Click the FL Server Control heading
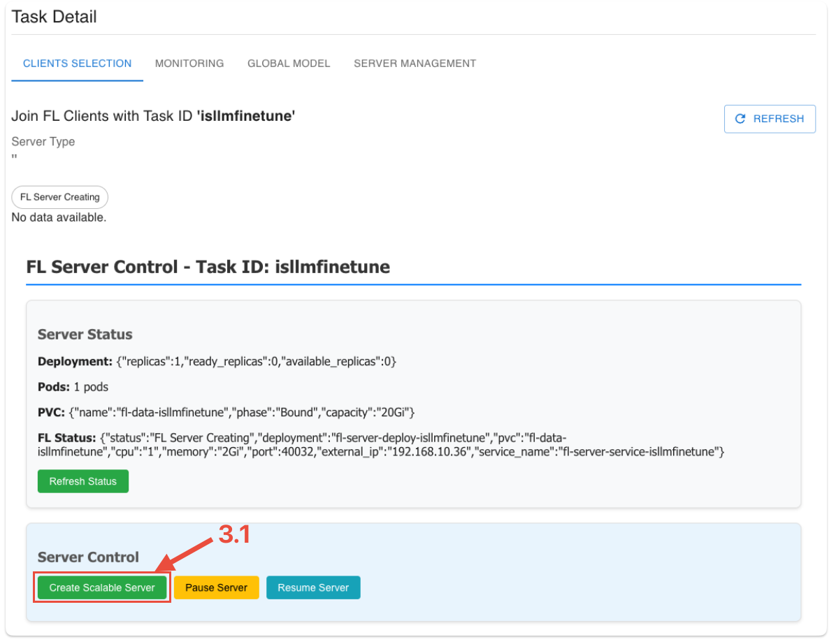The width and height of the screenshot is (836, 644). (208, 267)
